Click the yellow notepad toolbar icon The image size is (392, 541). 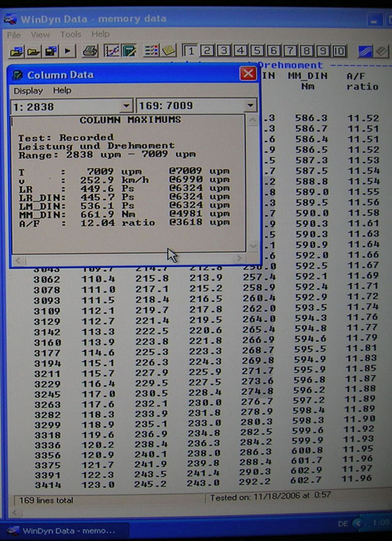pos(168,51)
